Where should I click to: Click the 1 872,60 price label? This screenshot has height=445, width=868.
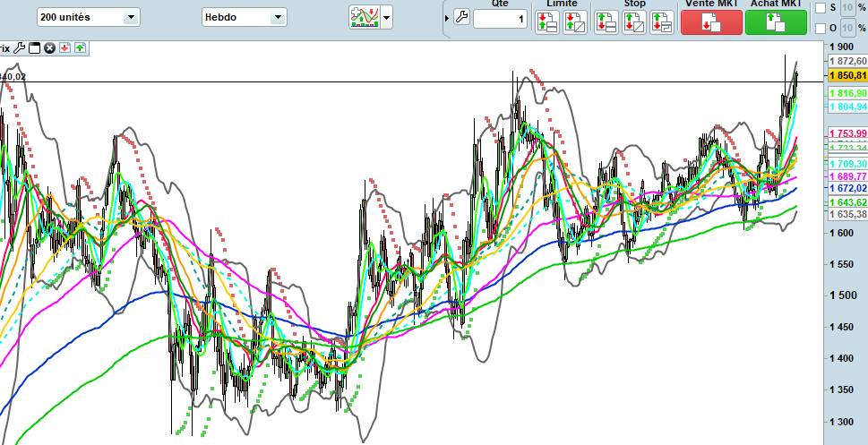pyautogui.click(x=847, y=61)
